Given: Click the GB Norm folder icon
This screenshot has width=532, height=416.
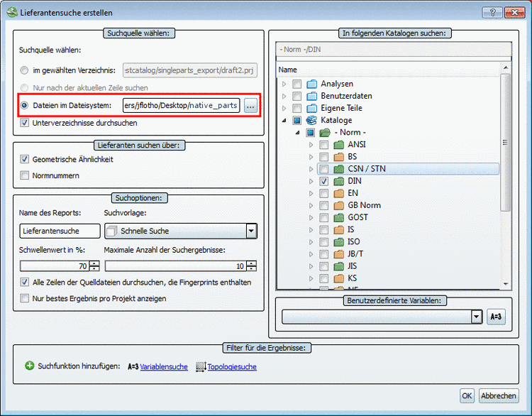Looking at the screenshot, I should 338,205.
